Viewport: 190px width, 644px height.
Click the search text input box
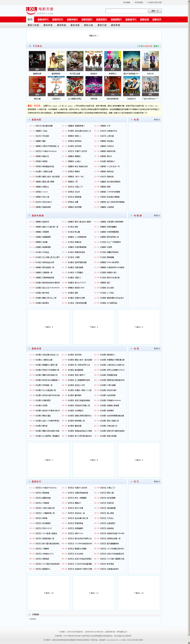coord(127,11)
